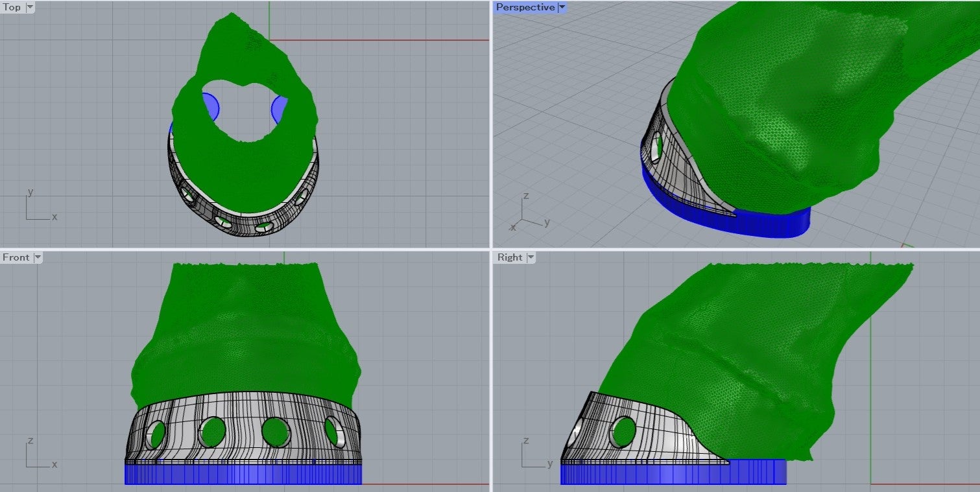Open the Perspective viewport menu arrow
The image size is (980, 492).
[562, 8]
